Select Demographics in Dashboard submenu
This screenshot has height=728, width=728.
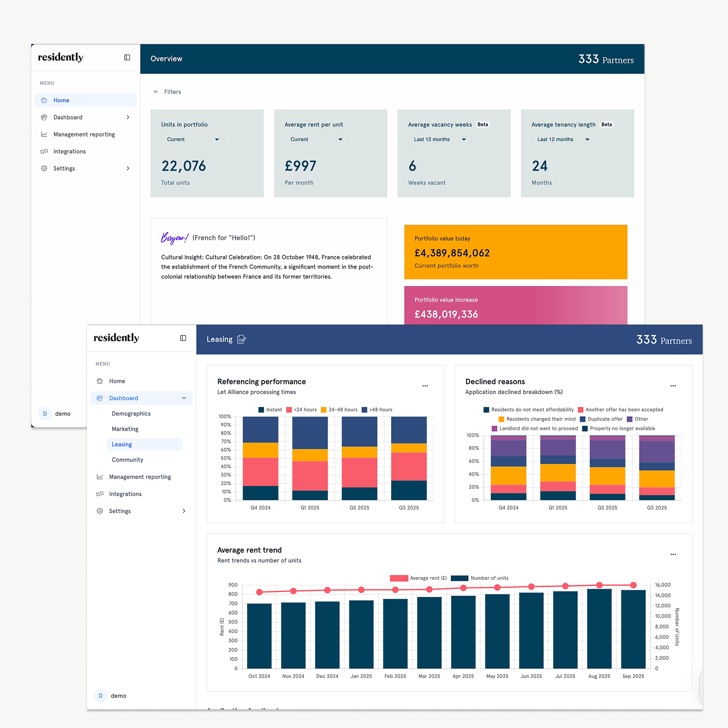point(131,414)
